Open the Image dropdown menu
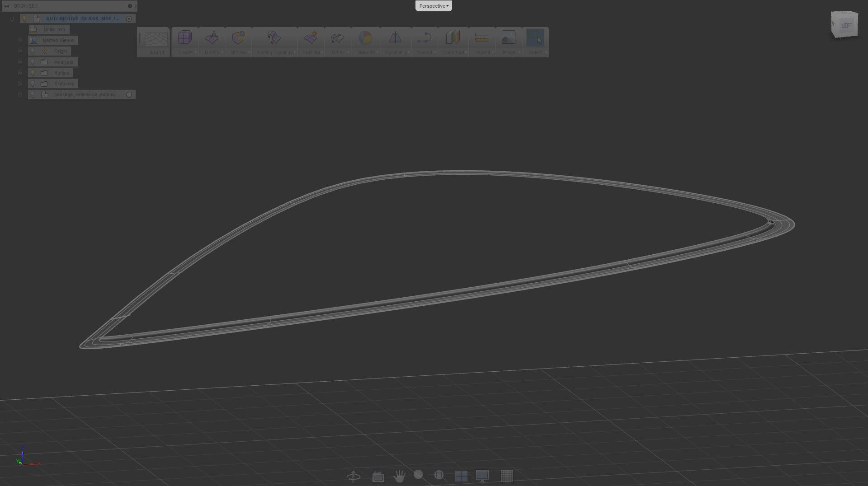The image size is (868, 486). coord(511,52)
